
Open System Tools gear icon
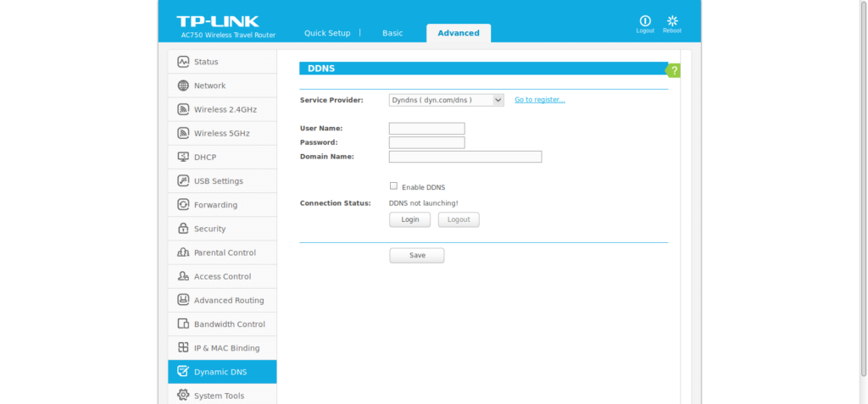click(183, 396)
